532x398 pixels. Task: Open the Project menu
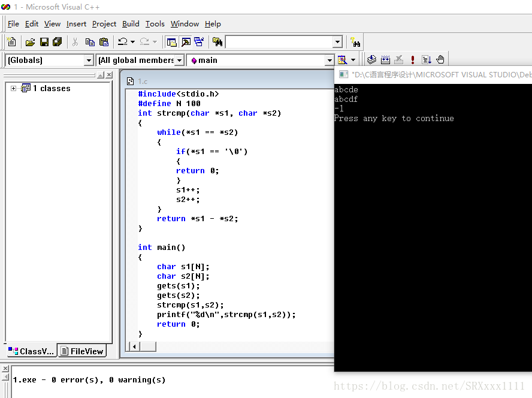[104, 24]
